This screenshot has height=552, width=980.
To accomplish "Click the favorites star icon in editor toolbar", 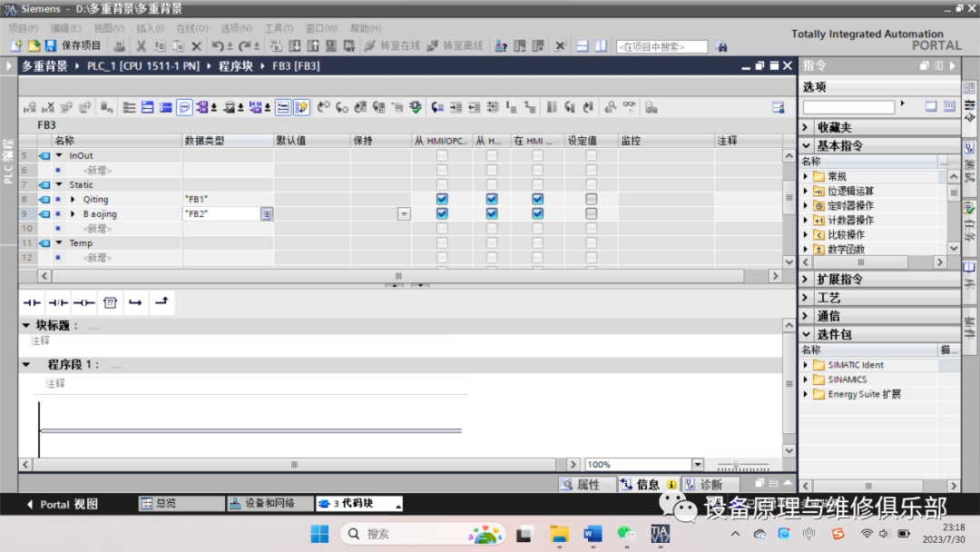I will pos(301,107).
